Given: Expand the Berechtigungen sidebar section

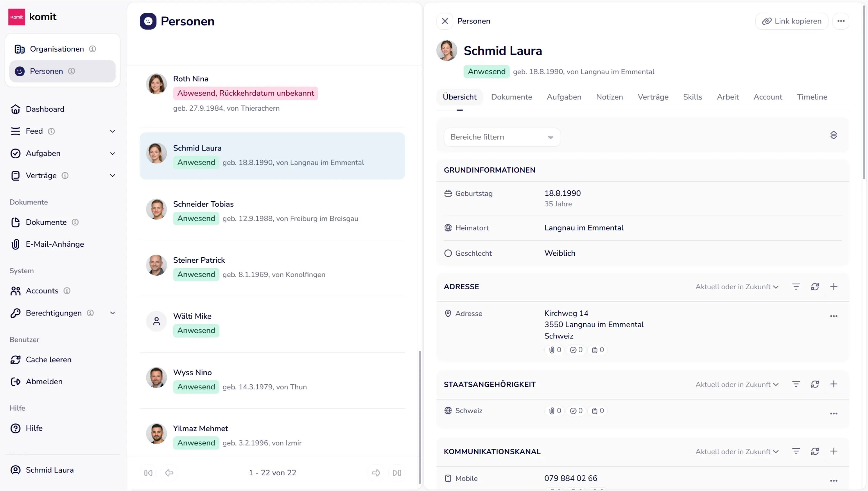Looking at the screenshot, I should (x=112, y=313).
